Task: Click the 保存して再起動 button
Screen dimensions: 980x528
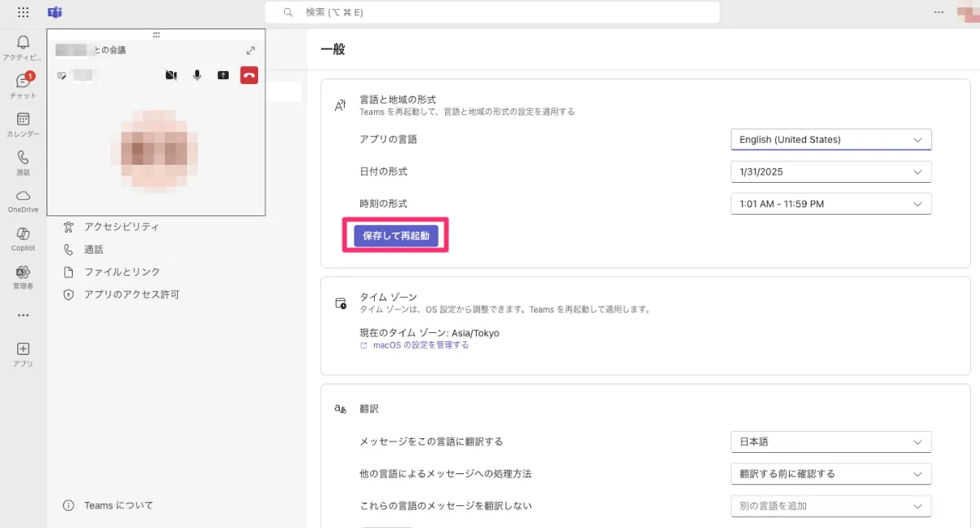Action: [x=395, y=235]
